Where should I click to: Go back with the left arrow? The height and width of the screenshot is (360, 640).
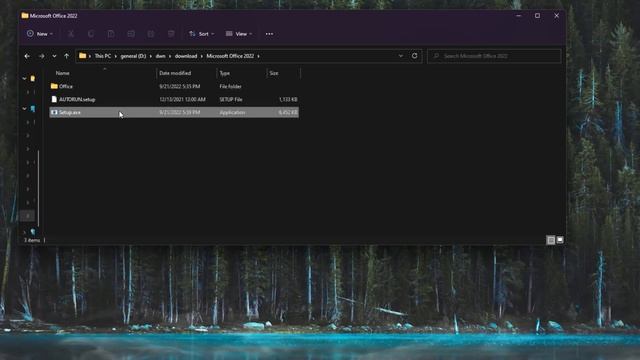click(x=27, y=56)
